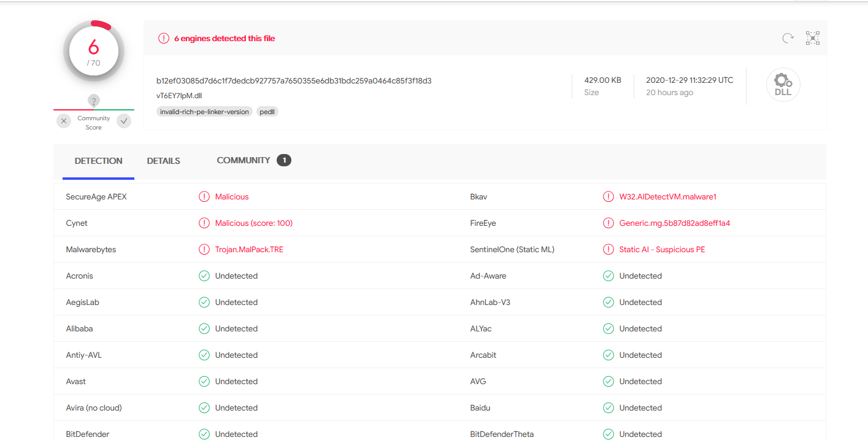Image resolution: width=868 pixels, height=440 pixels.
Task: Click the 6/70 detection score gauge
Action: click(x=94, y=52)
